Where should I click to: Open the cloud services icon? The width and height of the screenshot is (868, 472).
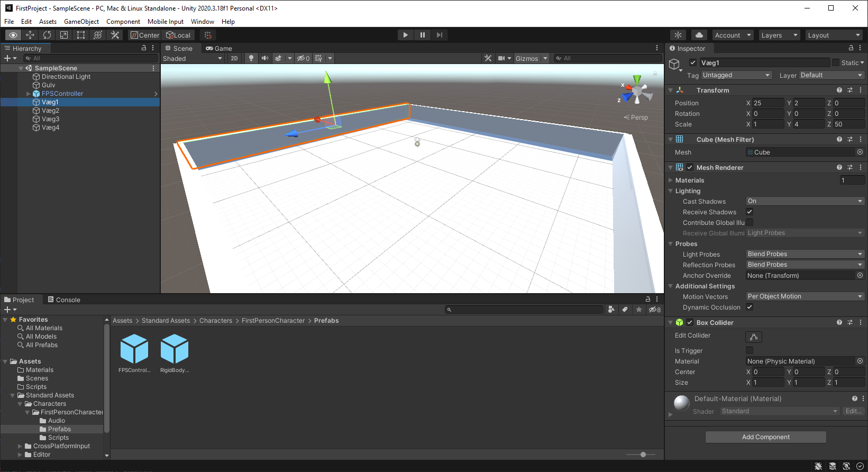click(699, 35)
